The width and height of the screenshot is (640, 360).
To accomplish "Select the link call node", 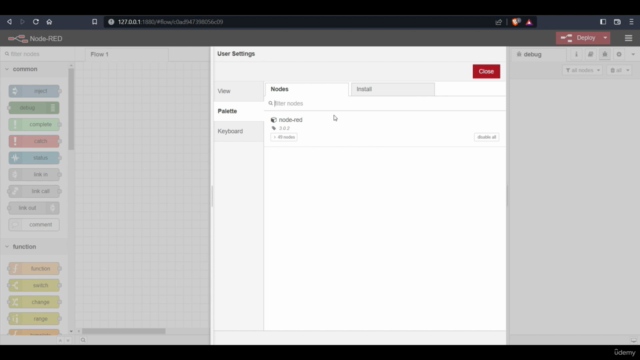I will [x=34, y=191].
